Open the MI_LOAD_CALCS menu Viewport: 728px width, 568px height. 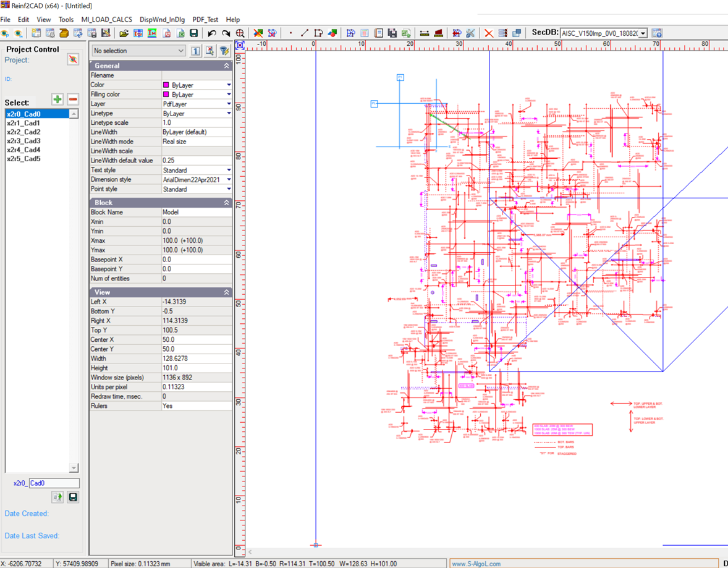coord(106,19)
